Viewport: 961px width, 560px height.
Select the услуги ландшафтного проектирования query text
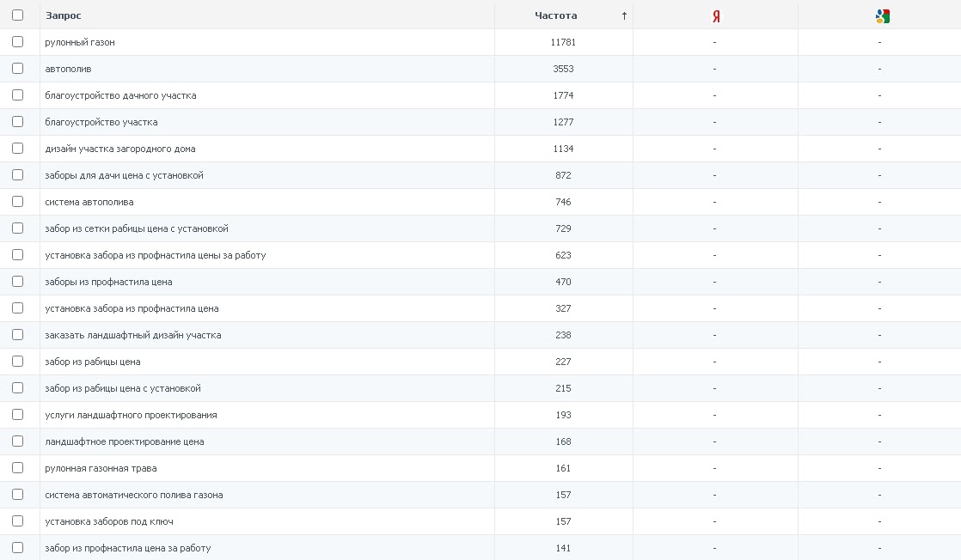tap(131, 415)
